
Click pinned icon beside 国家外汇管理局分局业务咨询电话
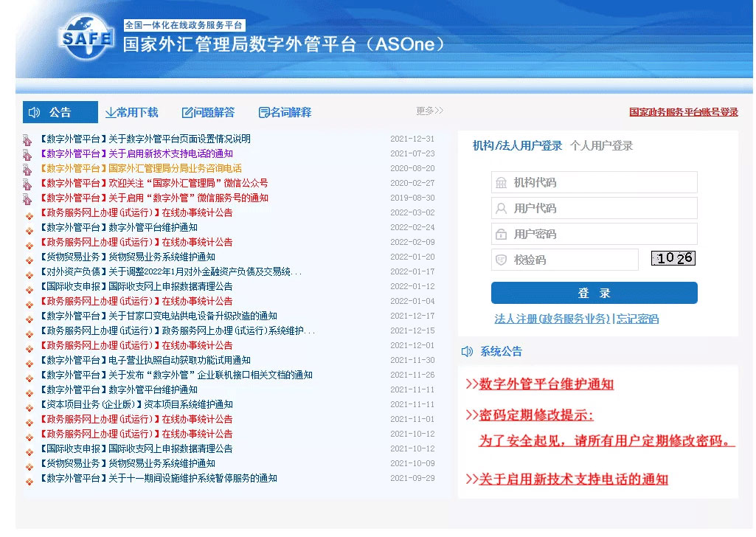click(27, 170)
